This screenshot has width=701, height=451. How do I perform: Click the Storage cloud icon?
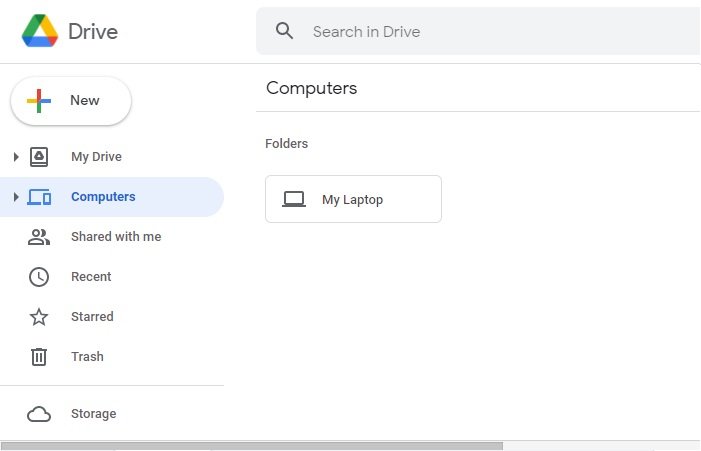pos(39,414)
